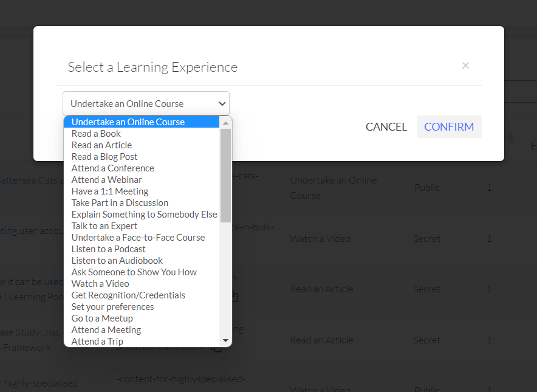
Task: Pick "Go to a Meetup"
Action: click(101, 318)
